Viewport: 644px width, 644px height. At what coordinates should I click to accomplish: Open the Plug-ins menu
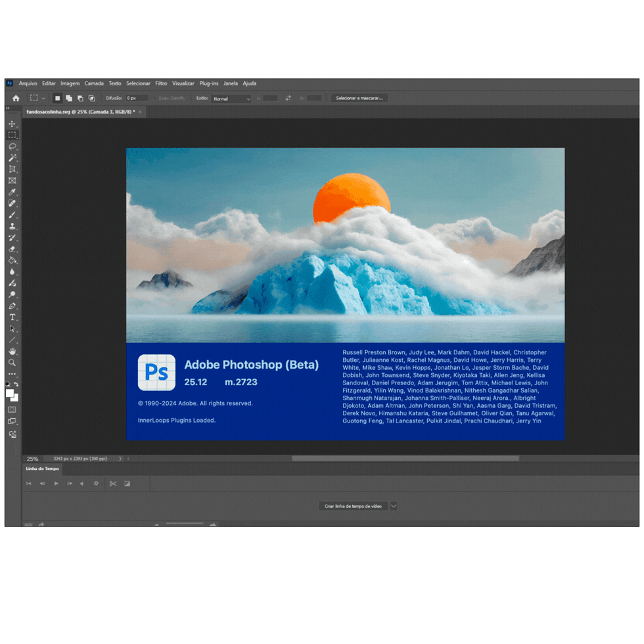pos(209,83)
